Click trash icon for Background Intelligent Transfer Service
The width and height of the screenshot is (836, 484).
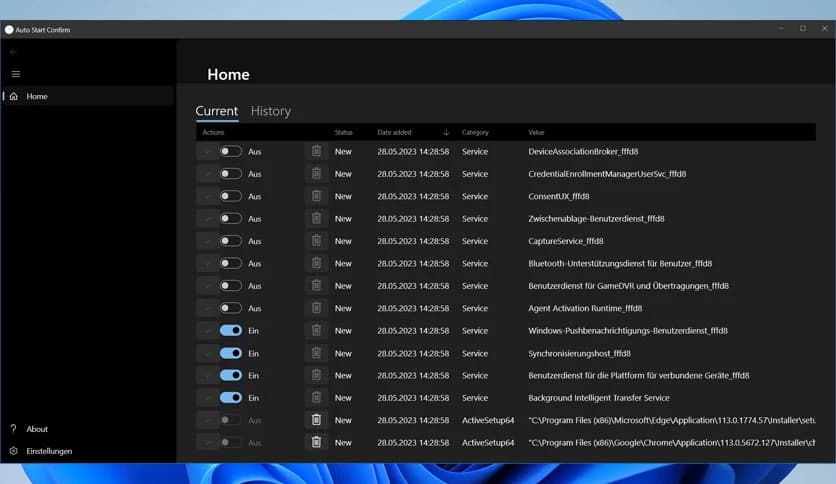click(316, 398)
